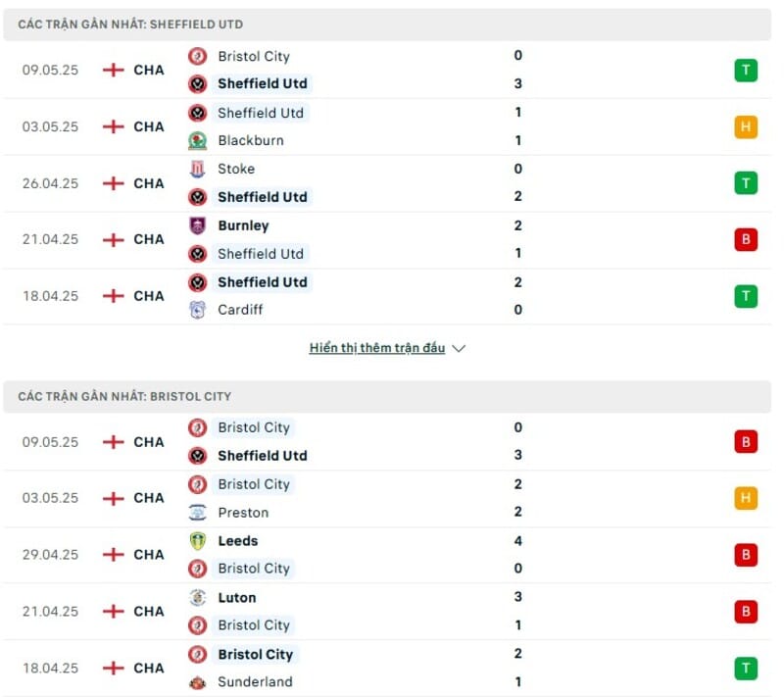Click the Stoke club crest icon

click(x=198, y=169)
